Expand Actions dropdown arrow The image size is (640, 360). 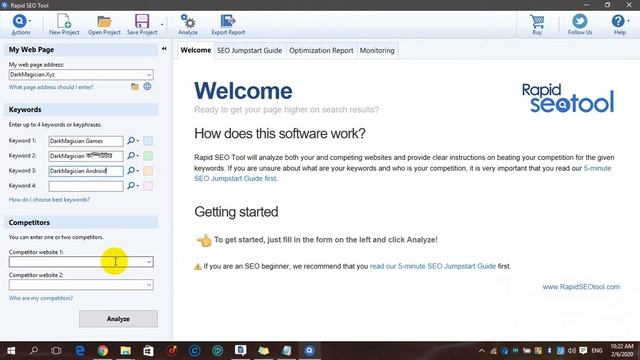click(30, 21)
